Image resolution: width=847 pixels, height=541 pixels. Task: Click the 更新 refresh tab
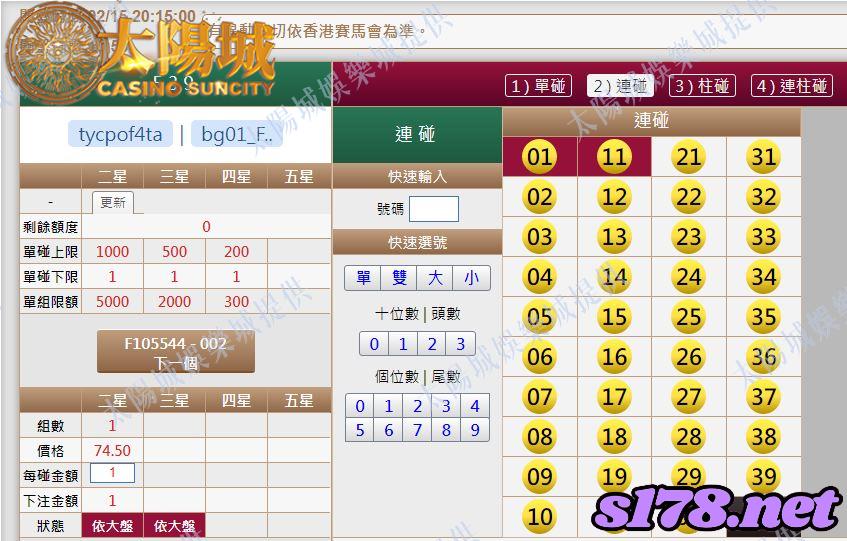[113, 202]
